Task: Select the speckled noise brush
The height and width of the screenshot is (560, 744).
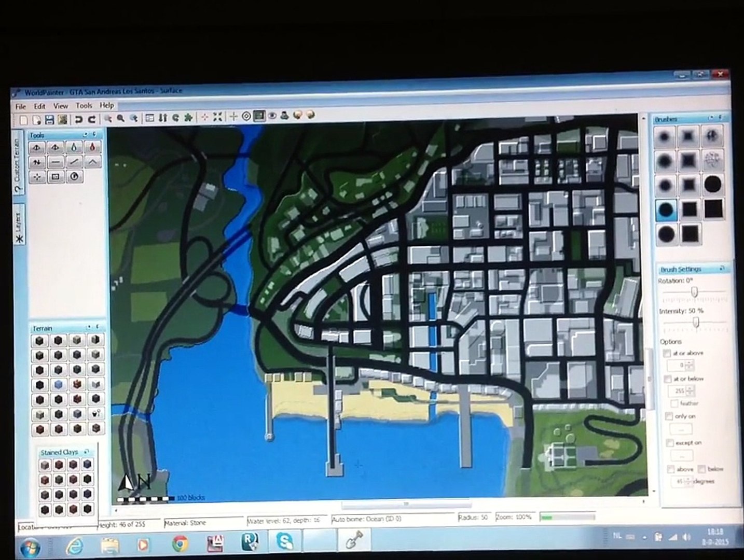Action: [x=713, y=160]
